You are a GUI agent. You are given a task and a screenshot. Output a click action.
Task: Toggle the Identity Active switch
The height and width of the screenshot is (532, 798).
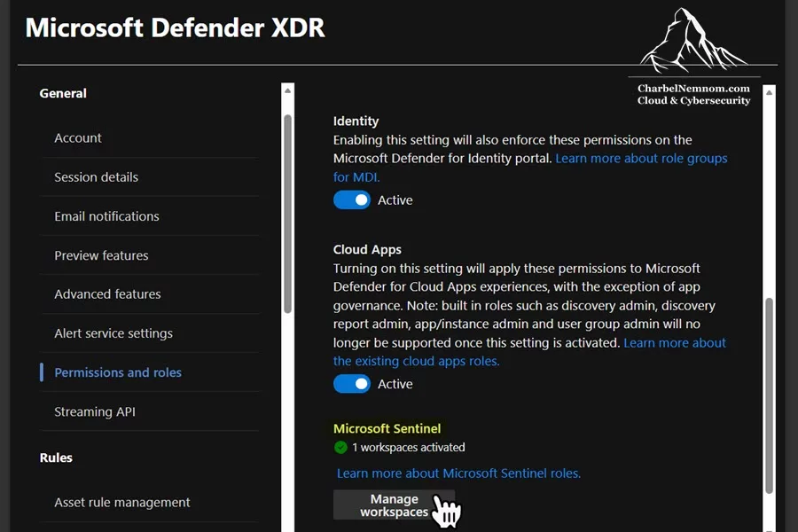352,200
